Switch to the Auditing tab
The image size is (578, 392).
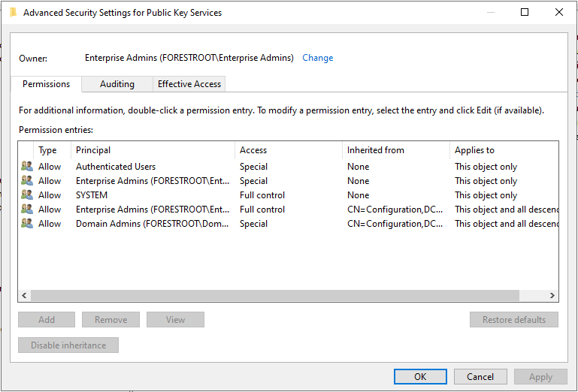point(117,84)
